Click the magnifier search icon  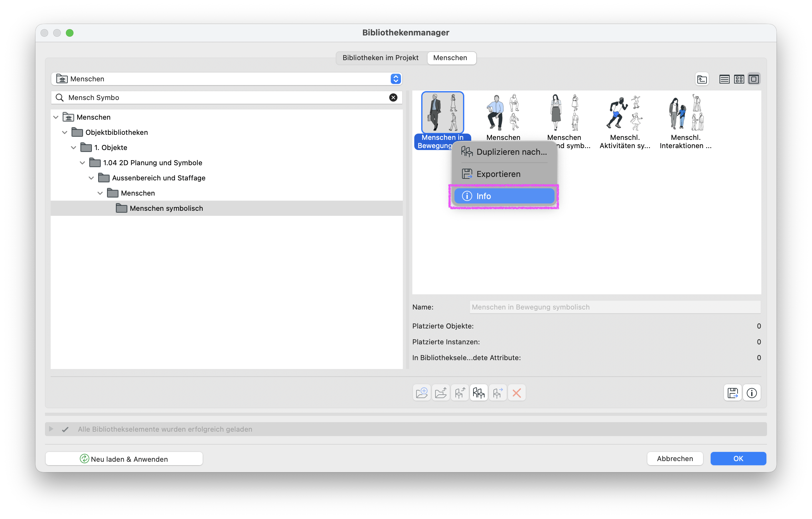(x=60, y=98)
